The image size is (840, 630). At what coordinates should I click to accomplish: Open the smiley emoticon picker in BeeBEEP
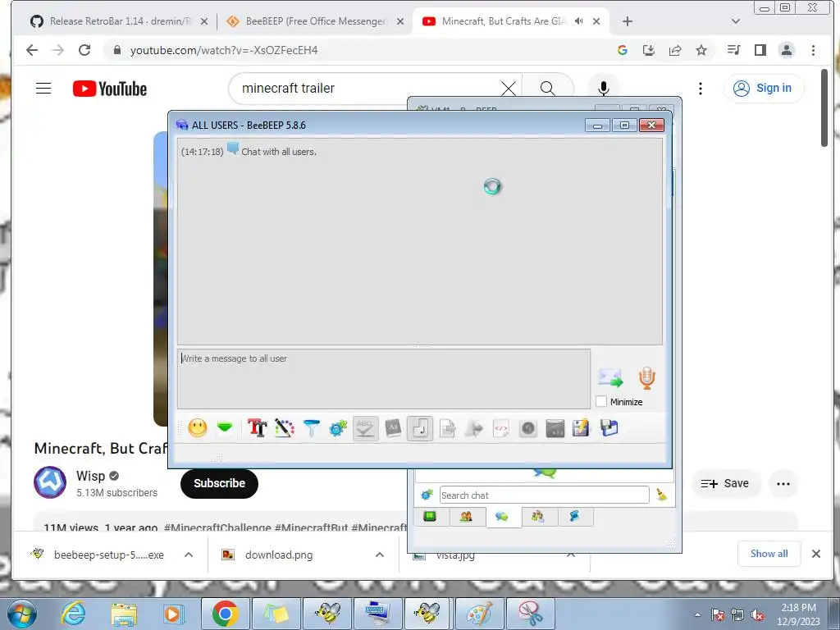pos(197,428)
